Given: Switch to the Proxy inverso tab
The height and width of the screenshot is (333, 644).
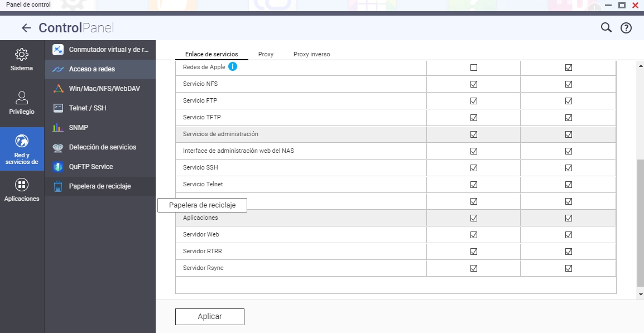Looking at the screenshot, I should 311,54.
